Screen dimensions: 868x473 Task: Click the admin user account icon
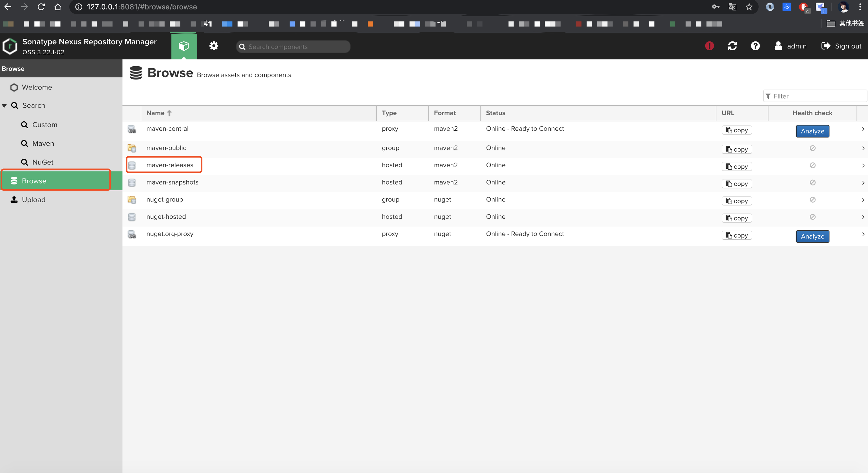point(778,46)
